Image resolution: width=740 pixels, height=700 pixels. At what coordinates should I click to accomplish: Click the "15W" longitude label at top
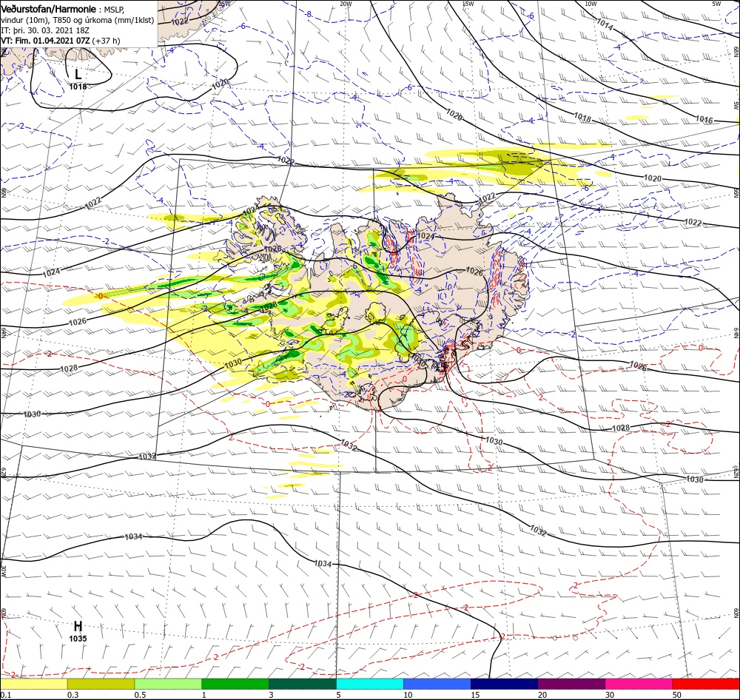tap(468, 4)
